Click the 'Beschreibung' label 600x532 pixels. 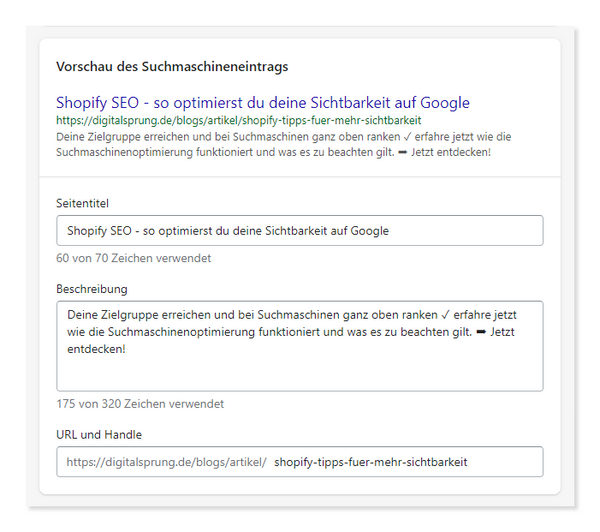point(92,289)
